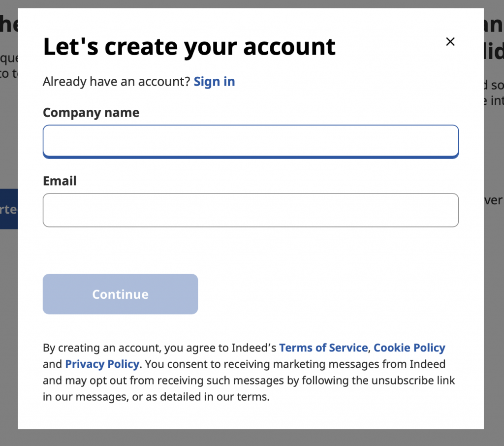The width and height of the screenshot is (504, 446).
Task: Dismiss the account creation dialog via the X
Action: (450, 42)
